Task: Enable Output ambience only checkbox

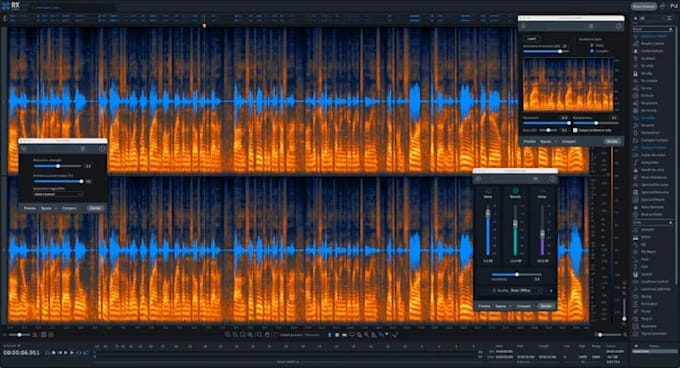Action: pyautogui.click(x=575, y=130)
